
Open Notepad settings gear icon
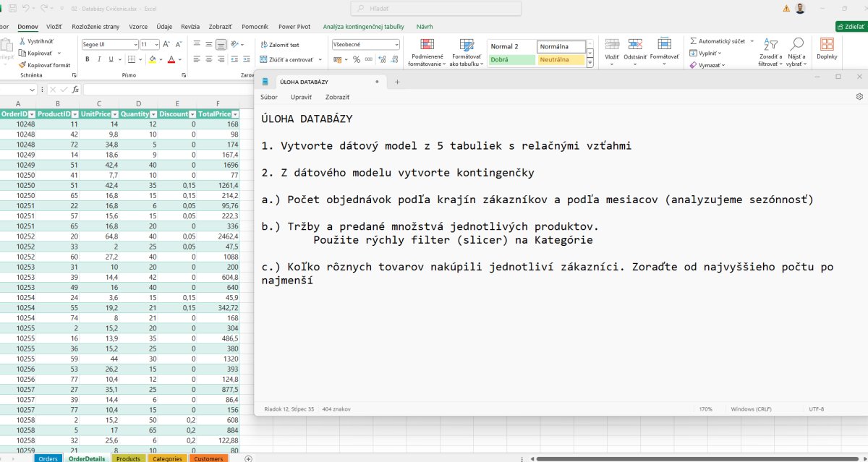pyautogui.click(x=859, y=97)
